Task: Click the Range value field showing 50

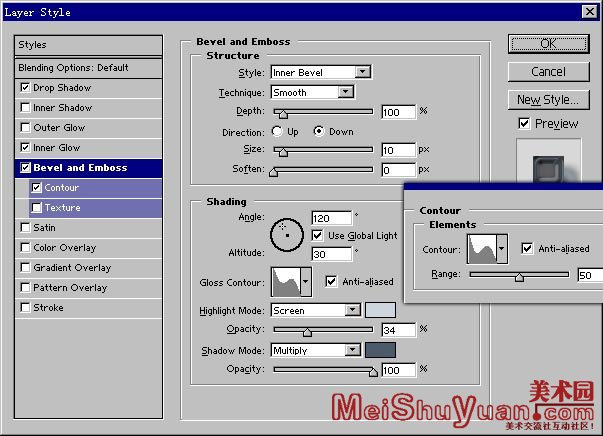Action: click(590, 275)
